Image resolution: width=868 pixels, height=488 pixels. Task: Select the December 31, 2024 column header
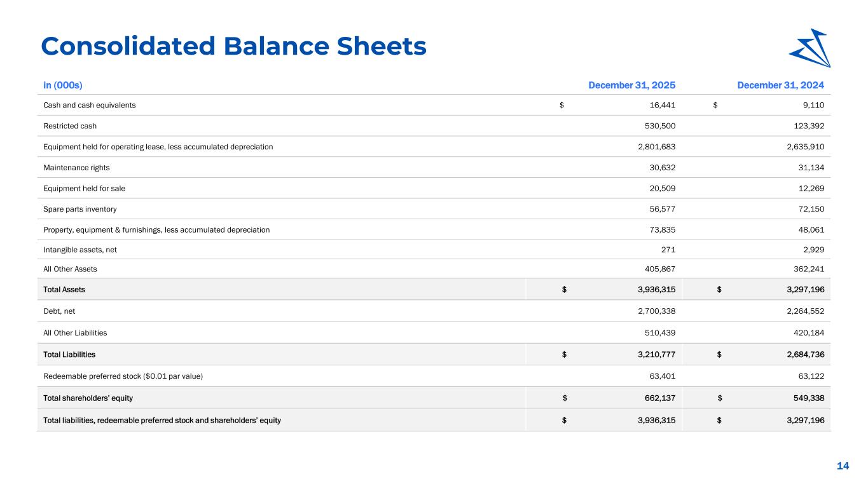coord(785,85)
